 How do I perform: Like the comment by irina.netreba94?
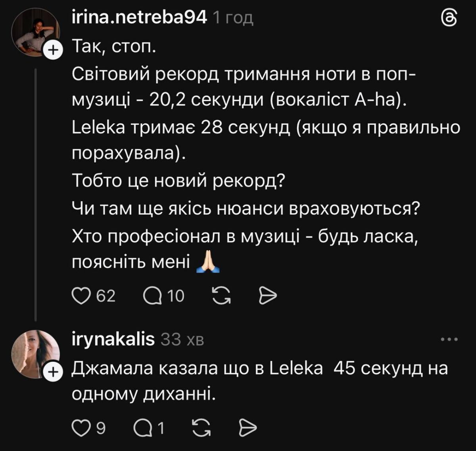click(82, 294)
